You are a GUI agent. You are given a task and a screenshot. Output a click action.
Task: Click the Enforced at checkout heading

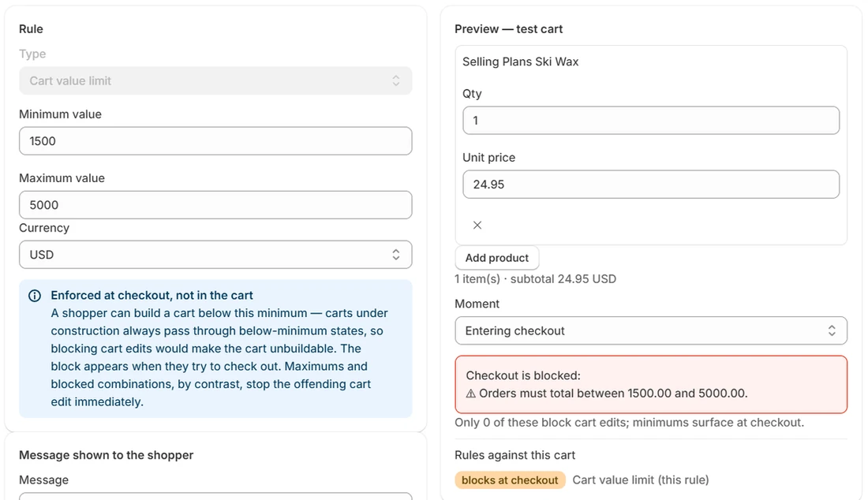click(152, 296)
